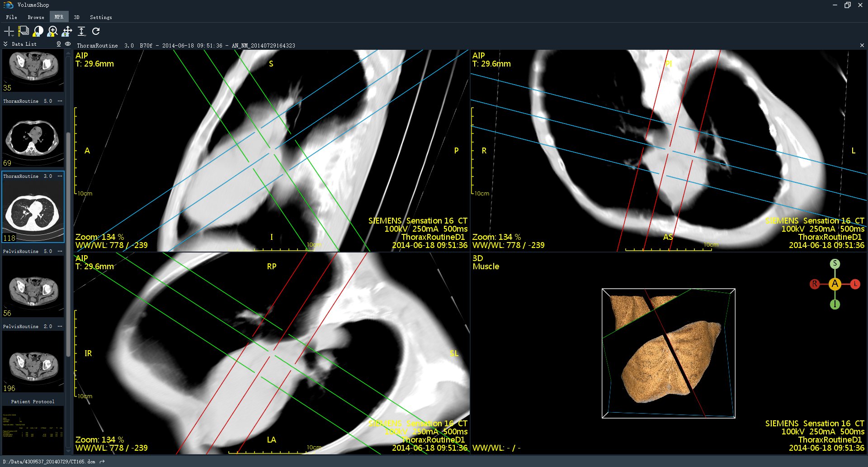The width and height of the screenshot is (868, 467).
Task: Select the window/level contrast tool
Action: [38, 31]
